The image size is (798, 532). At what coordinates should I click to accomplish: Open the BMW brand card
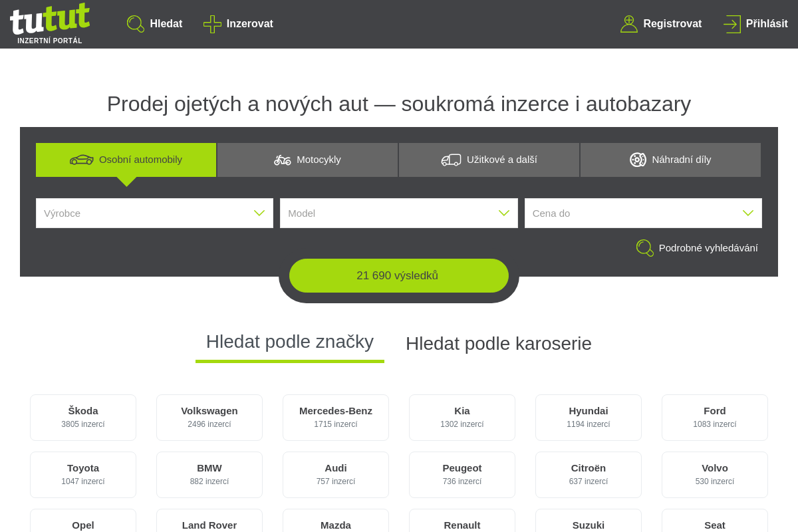[x=209, y=475]
